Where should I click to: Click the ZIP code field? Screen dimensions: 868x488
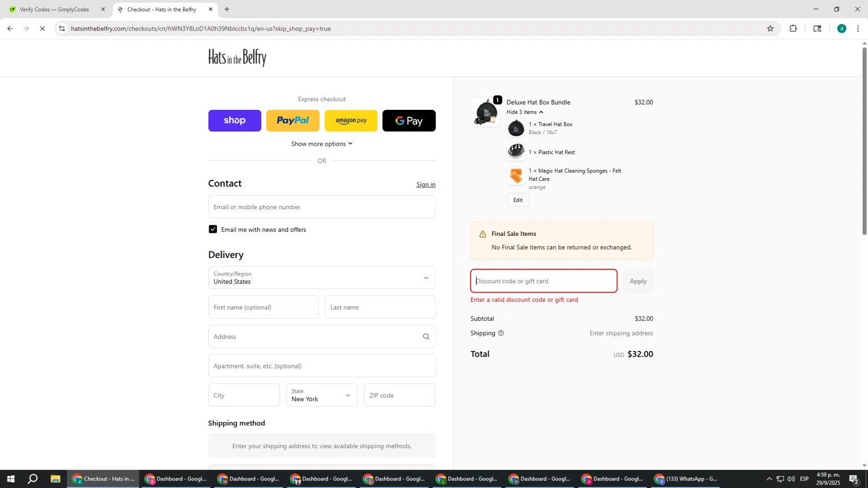pos(399,395)
